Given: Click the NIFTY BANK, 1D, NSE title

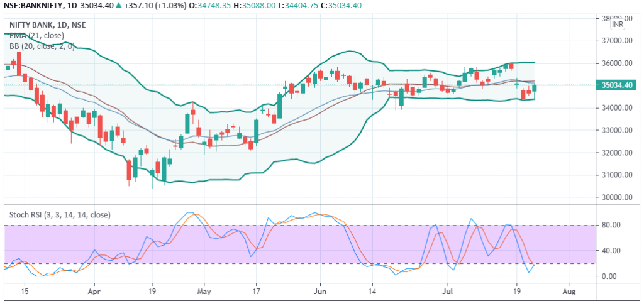Looking at the screenshot, I should (x=48, y=25).
